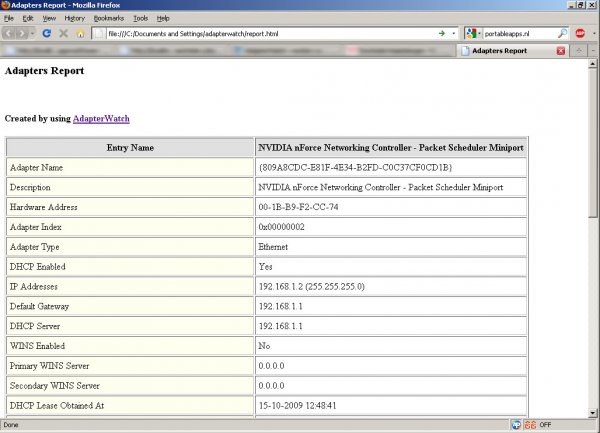Open the Google search engine selector
Viewport: 600px width, 433px height.
473,34
